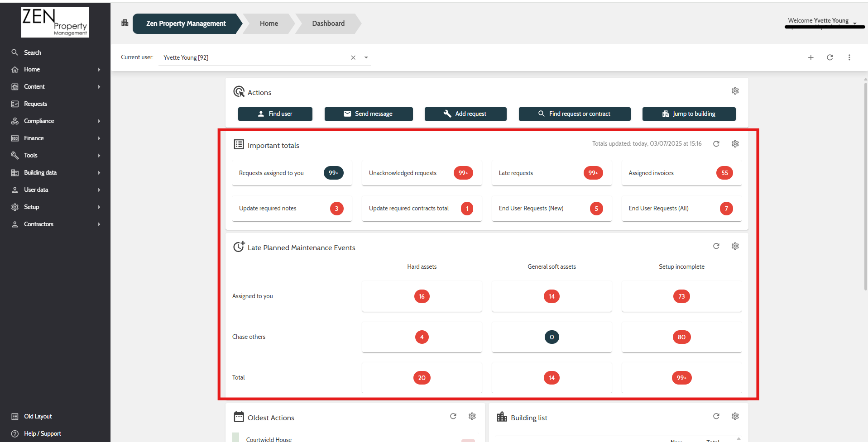Refresh the dashboard via top refresh icon
Viewport: 868px width, 442px height.
pos(830,57)
